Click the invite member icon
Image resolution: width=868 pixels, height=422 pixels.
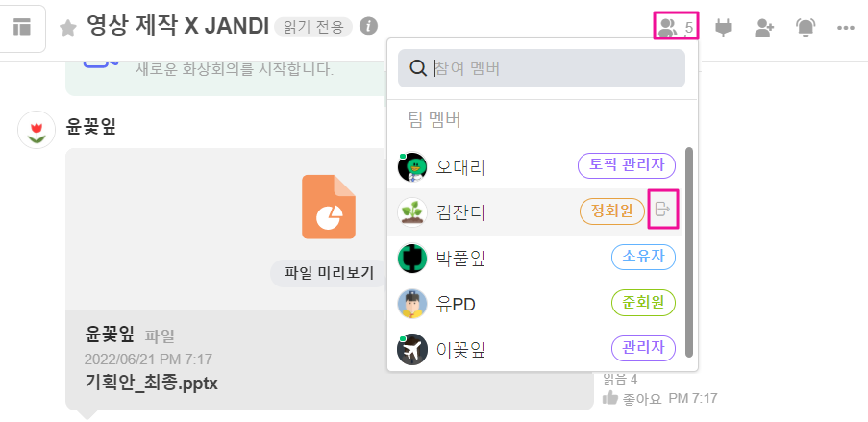764,27
